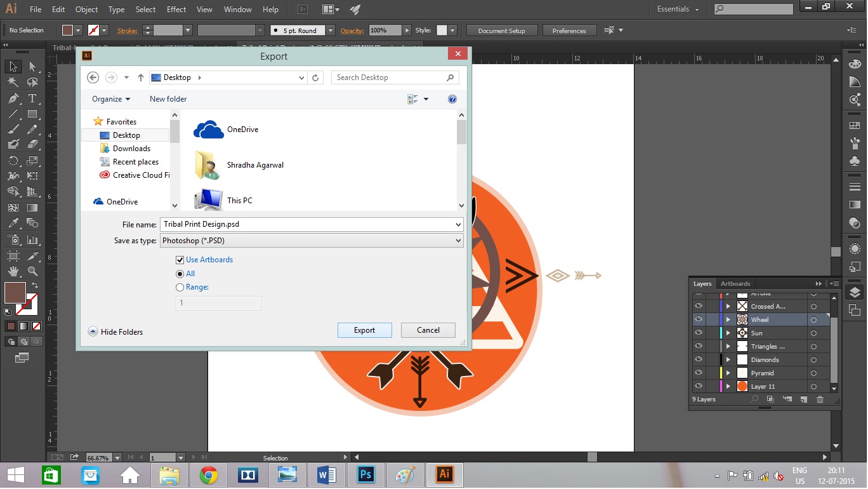Expand the Sun layer triangle
Screen dimensions: 868x489
click(728, 333)
